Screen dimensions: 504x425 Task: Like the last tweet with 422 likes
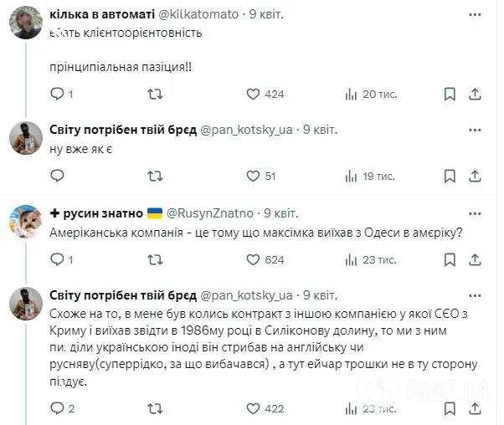(x=252, y=408)
